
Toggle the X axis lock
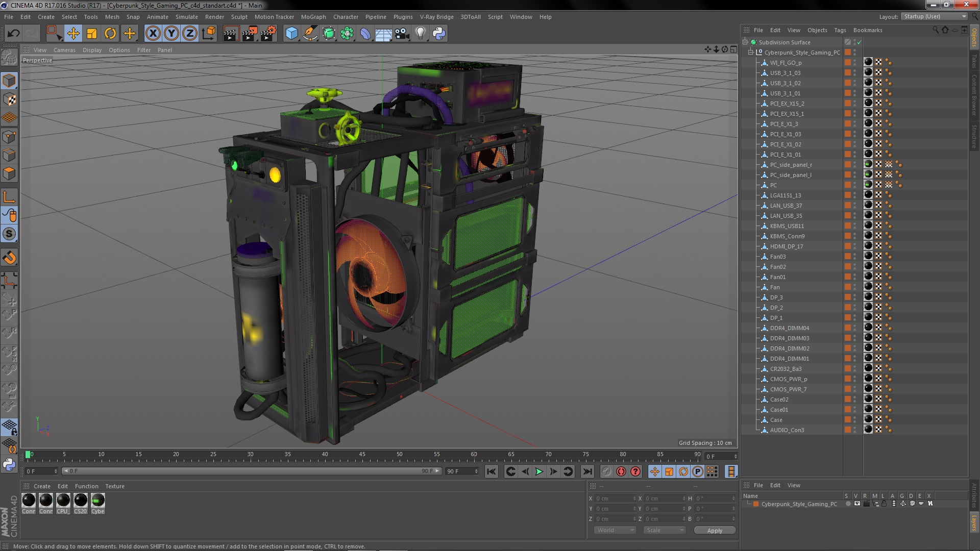153,34
